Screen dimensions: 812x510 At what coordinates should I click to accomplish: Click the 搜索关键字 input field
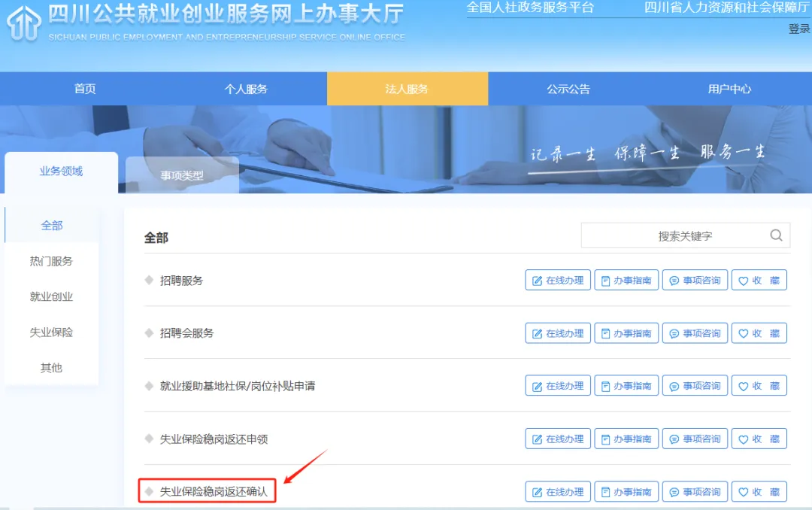point(677,235)
